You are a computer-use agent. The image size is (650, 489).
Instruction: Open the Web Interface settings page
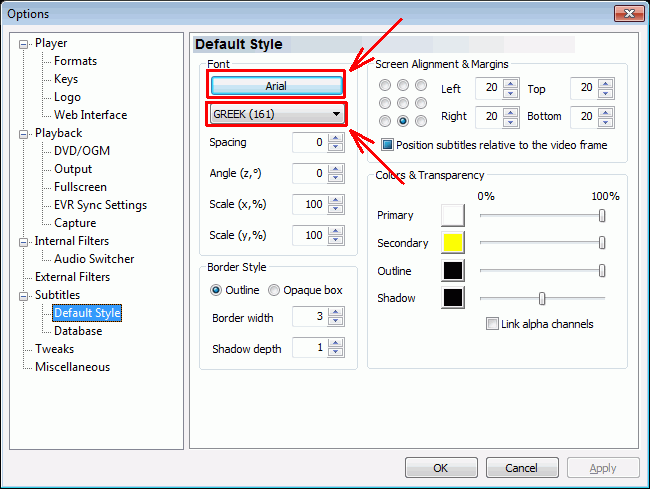90,115
